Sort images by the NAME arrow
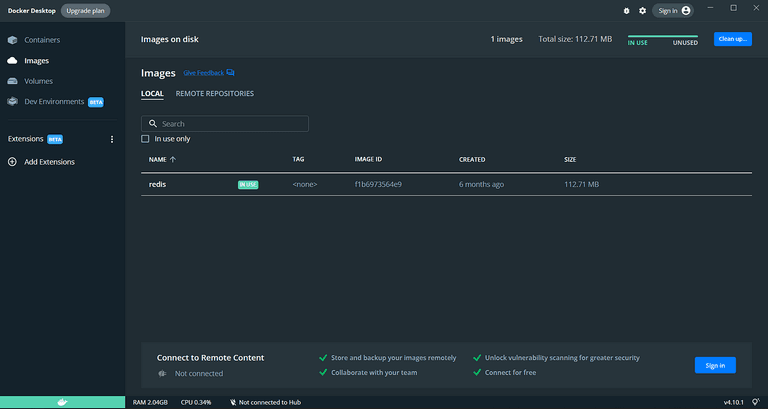Screen dimensions: 768x409 (172, 159)
